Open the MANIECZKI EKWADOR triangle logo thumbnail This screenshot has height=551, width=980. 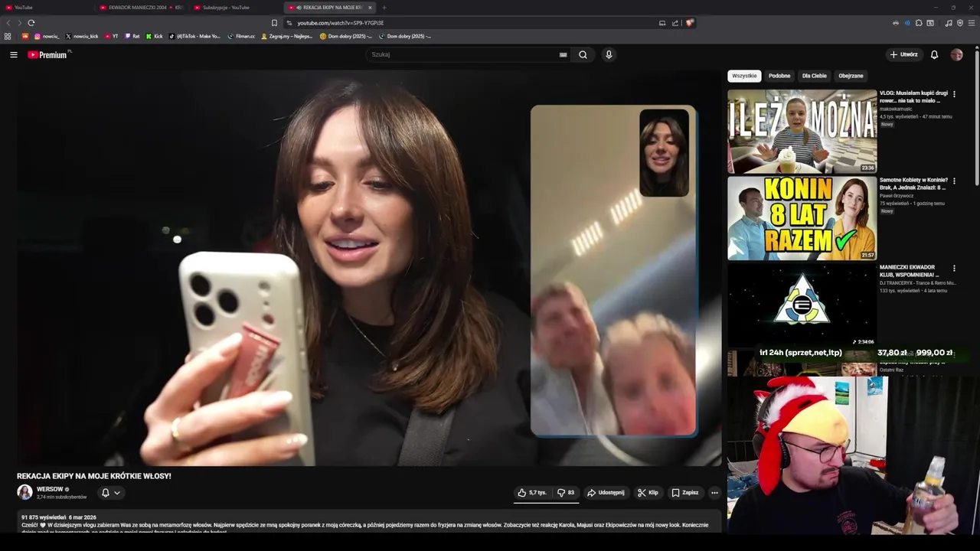[802, 305]
